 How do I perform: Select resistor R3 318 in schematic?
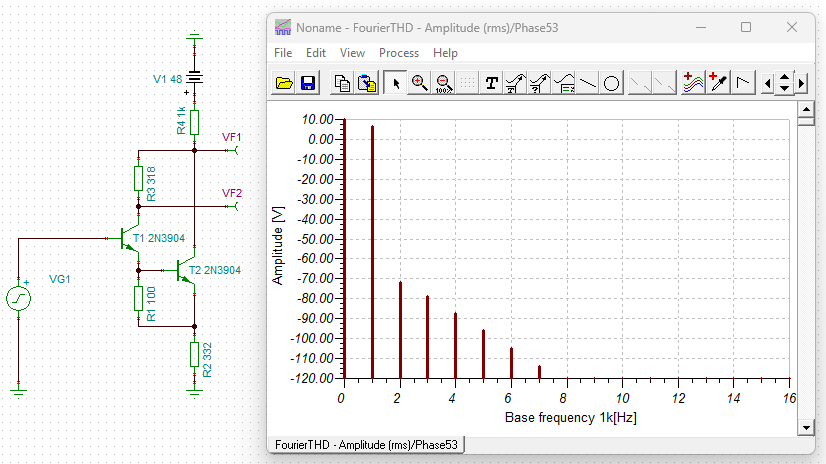tap(139, 179)
